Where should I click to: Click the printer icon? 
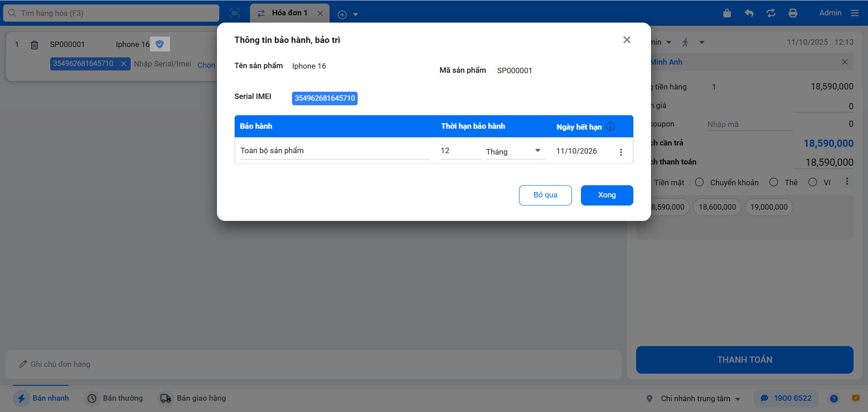point(793,13)
